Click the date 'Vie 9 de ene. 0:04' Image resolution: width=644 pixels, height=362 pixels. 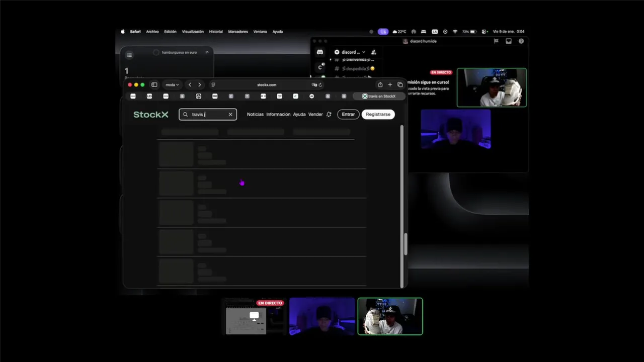(508, 32)
